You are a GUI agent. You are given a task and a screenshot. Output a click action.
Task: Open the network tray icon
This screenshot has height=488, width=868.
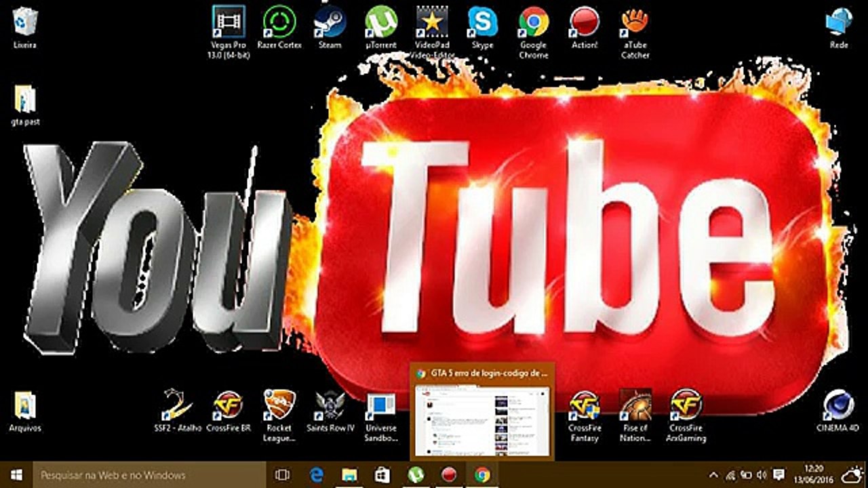pyautogui.click(x=731, y=474)
